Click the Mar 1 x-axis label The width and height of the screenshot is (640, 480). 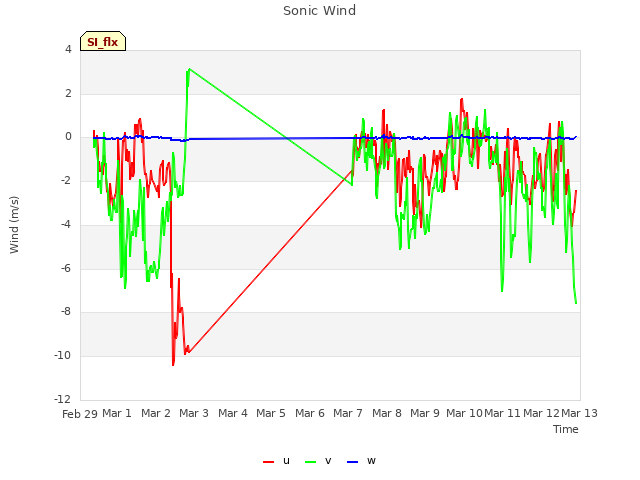(x=117, y=413)
